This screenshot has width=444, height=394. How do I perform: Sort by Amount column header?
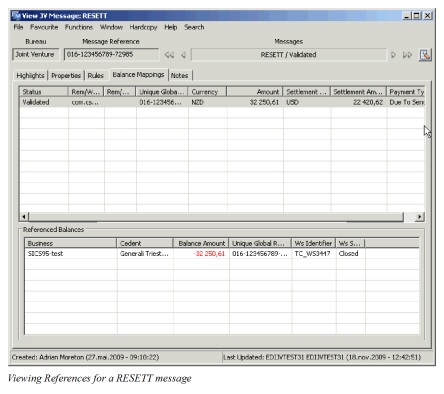[x=255, y=92]
